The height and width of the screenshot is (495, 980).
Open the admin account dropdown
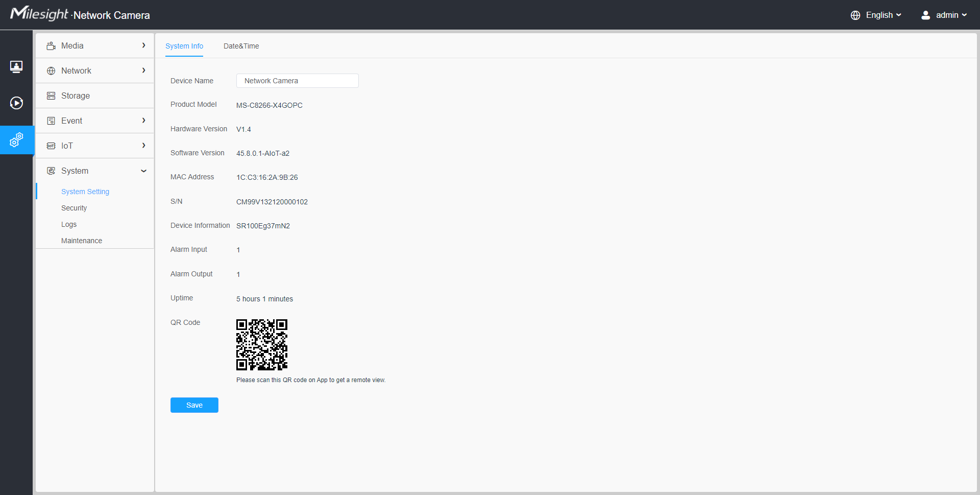[951, 15]
